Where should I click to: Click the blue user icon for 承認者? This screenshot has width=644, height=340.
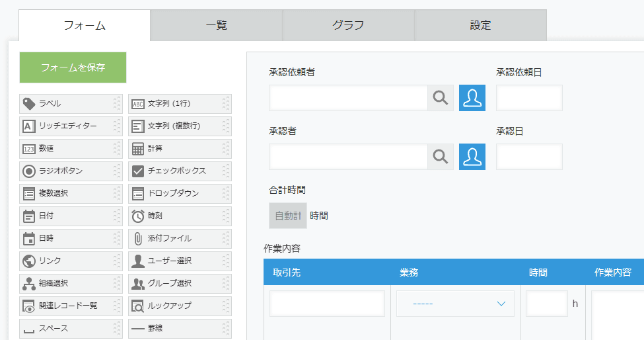[x=472, y=157]
